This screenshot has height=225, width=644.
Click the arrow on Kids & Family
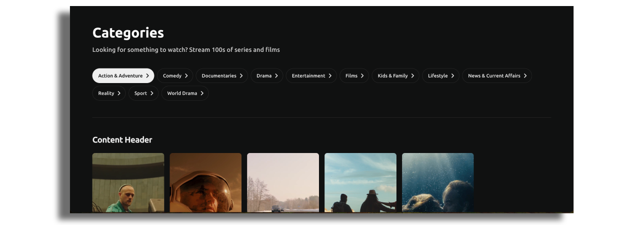click(x=413, y=76)
